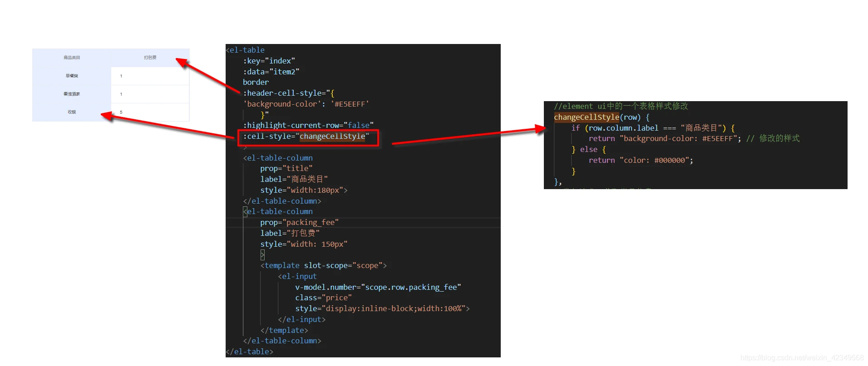Viewport: 868px width, 366px height.
Task: Select the 早餐类 row label cell
Action: point(72,76)
